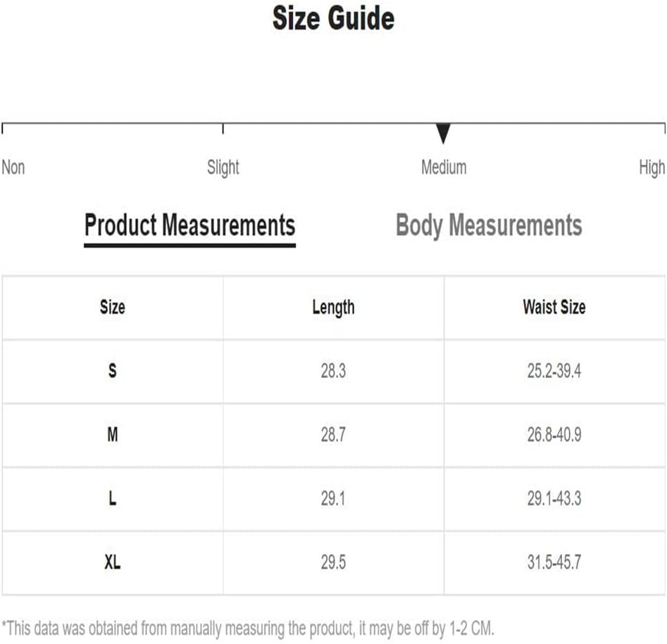The height and width of the screenshot is (644, 667).
Task: Select the Slight stretch label
Action: pos(223,168)
